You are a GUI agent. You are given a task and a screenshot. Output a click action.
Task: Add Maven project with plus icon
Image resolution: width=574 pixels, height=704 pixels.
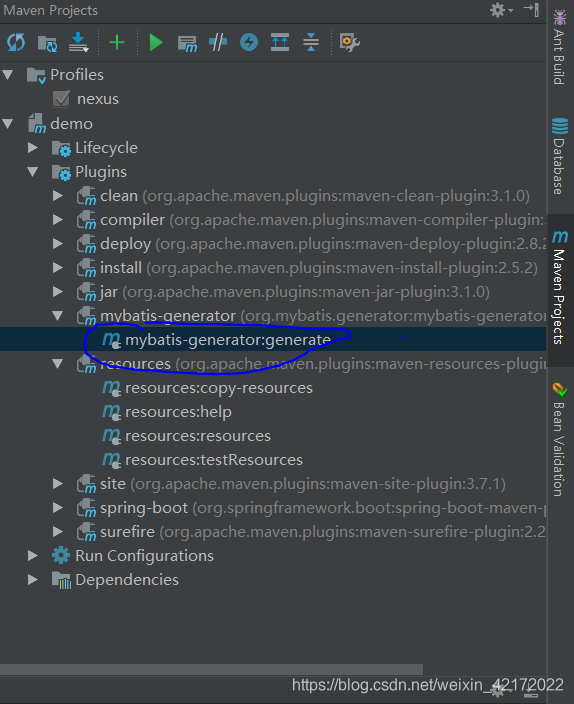coord(117,43)
